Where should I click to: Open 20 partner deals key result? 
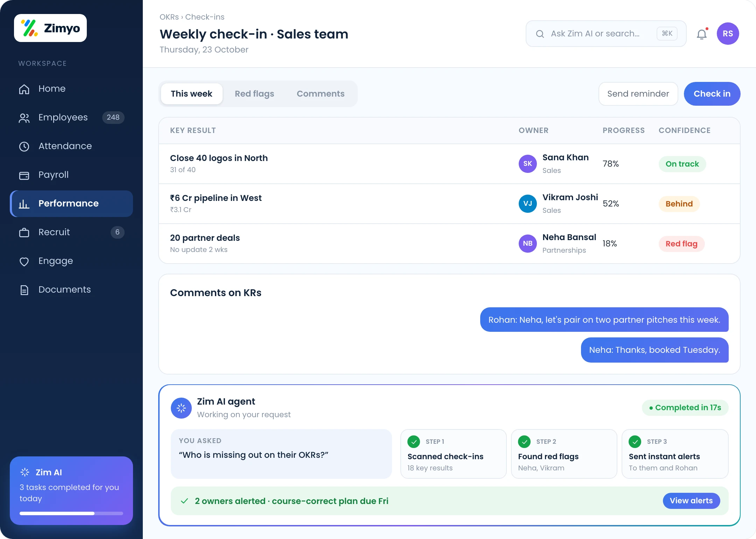click(x=449, y=244)
